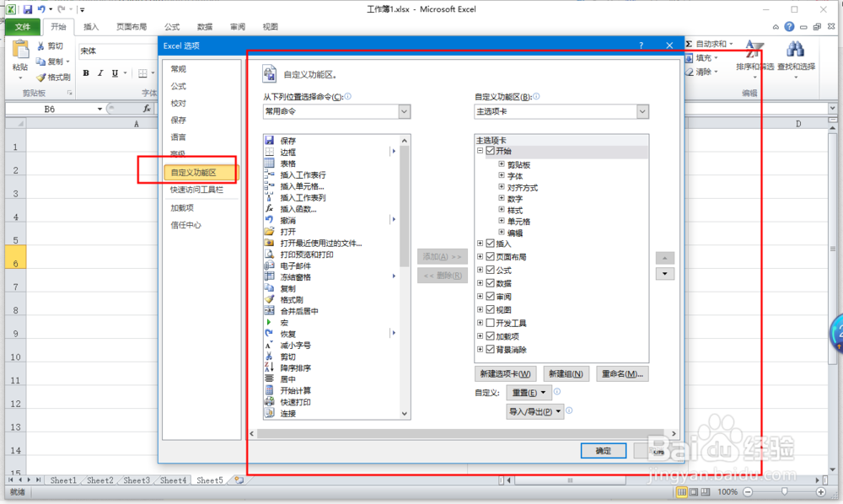Switch to the Sheet2 worksheet tab

tap(99, 480)
